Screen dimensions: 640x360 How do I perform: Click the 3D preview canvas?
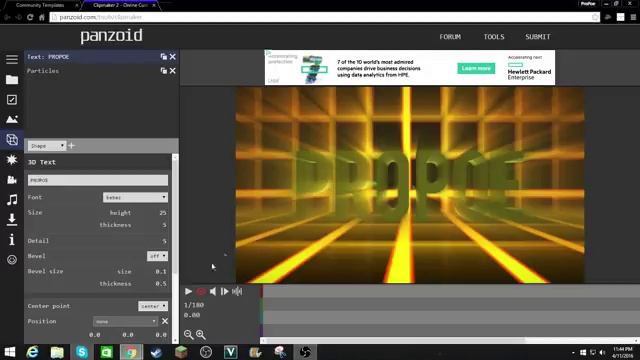(410, 184)
